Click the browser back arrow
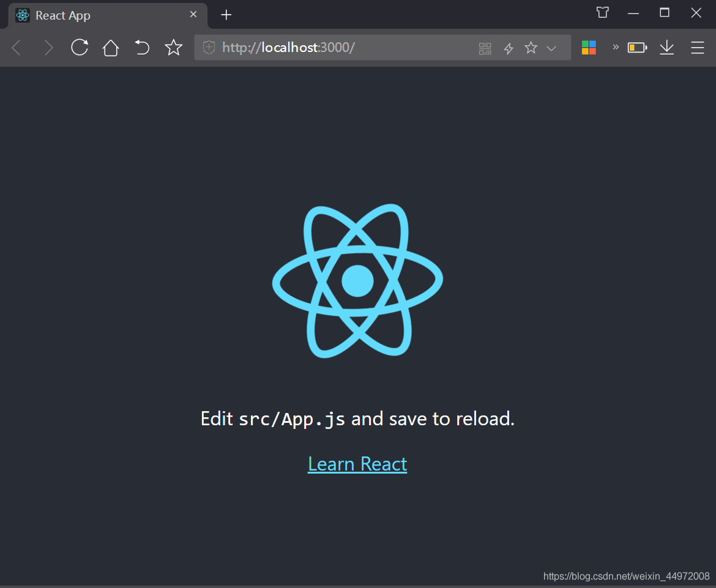The image size is (716, 588). 16,48
